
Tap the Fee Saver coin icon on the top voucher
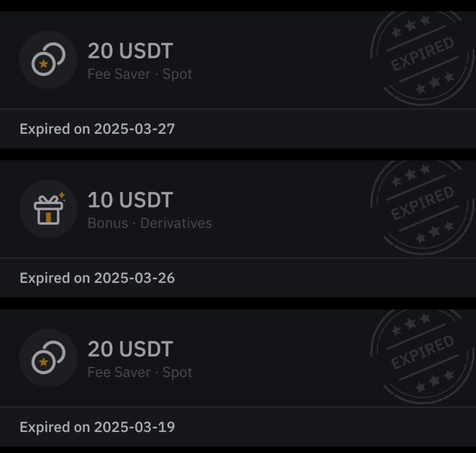(x=49, y=60)
